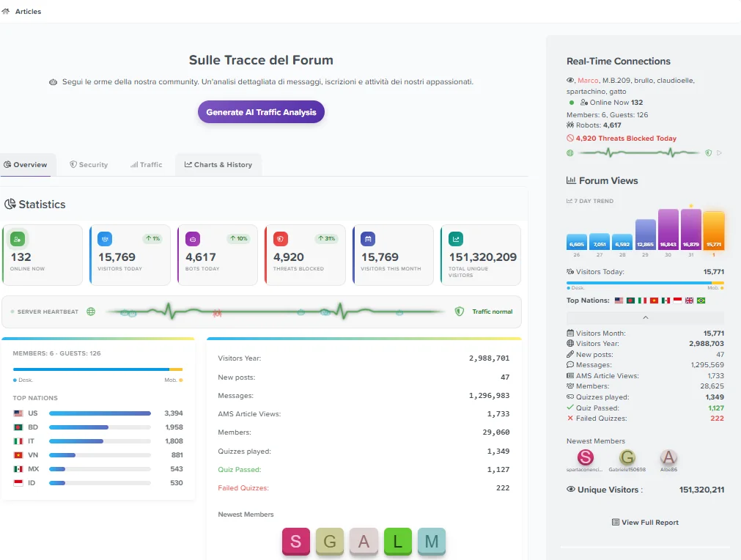Click the eye icon before the online users list
Viewport: 741px width, 560px height.
[570, 81]
